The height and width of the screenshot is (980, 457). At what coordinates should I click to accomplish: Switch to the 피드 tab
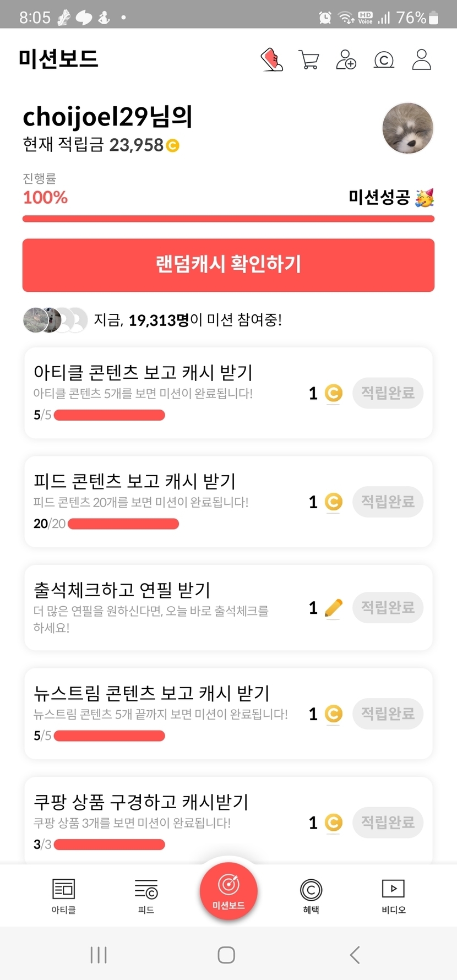pos(146,896)
